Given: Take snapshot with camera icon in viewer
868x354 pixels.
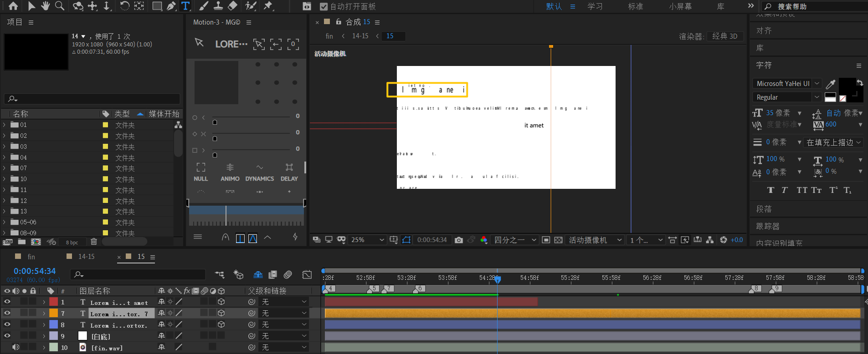Looking at the screenshot, I should tap(459, 240).
